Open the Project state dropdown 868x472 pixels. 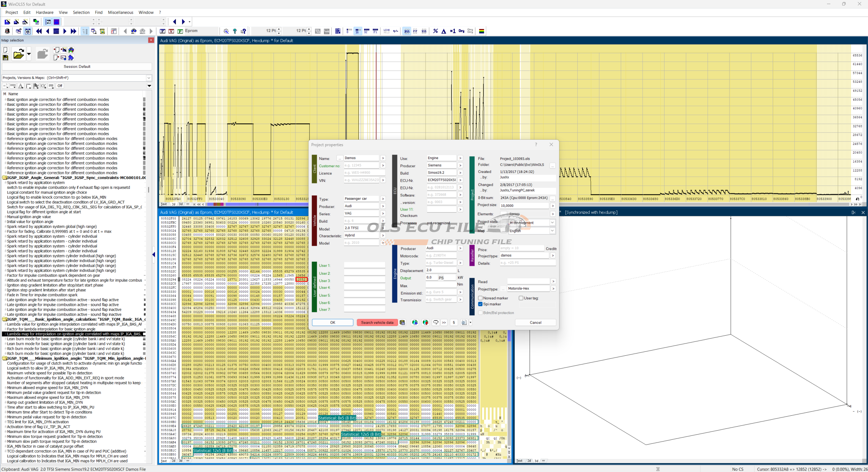552,223
